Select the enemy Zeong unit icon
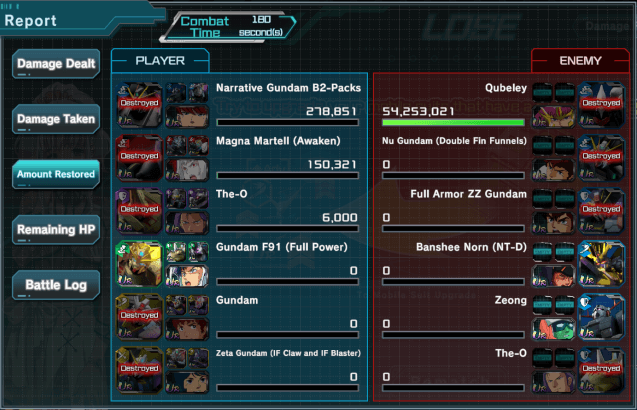The image size is (637, 410). (601, 317)
